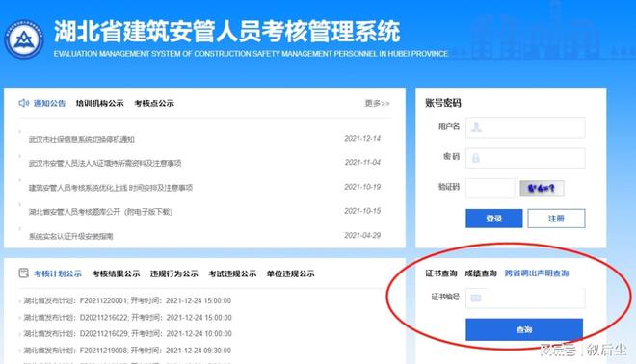Click the 湖北省建筑安管人员考核管理系统 title
This screenshot has height=364, width=636.
coord(226,31)
